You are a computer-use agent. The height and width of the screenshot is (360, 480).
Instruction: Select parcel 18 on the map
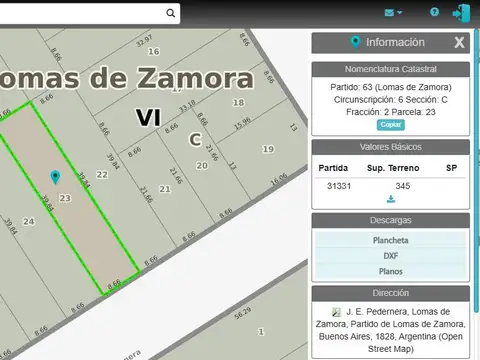click(x=238, y=102)
